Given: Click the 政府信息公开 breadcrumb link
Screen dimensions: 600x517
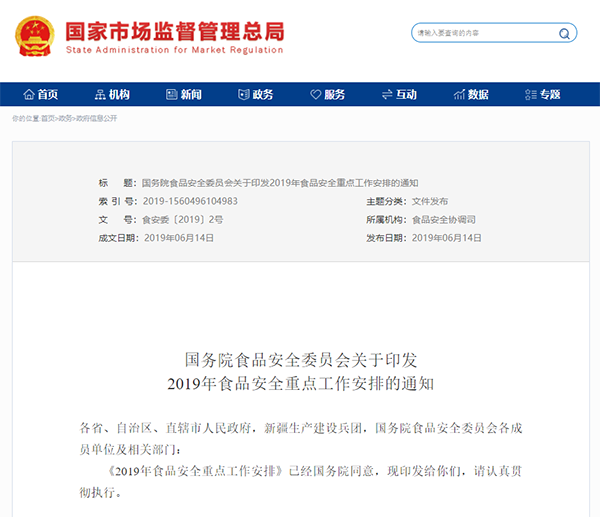Looking at the screenshot, I should [96, 119].
